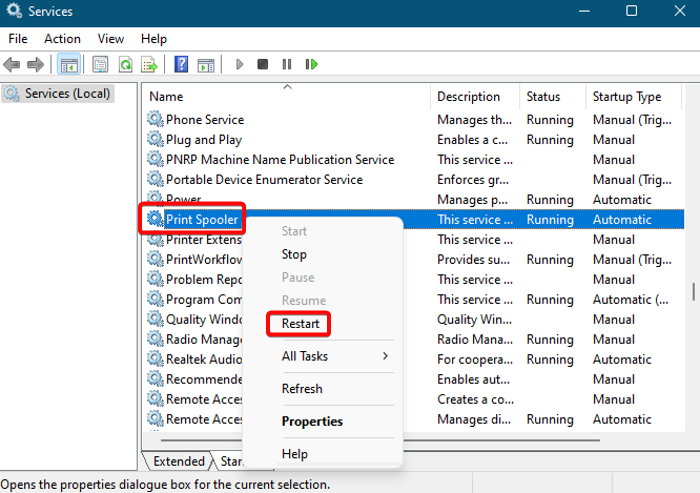Screen dimensions: 700x493
Task: Toggle Show/Hide Action Pane toolbar icon
Action: pyautogui.click(x=206, y=65)
